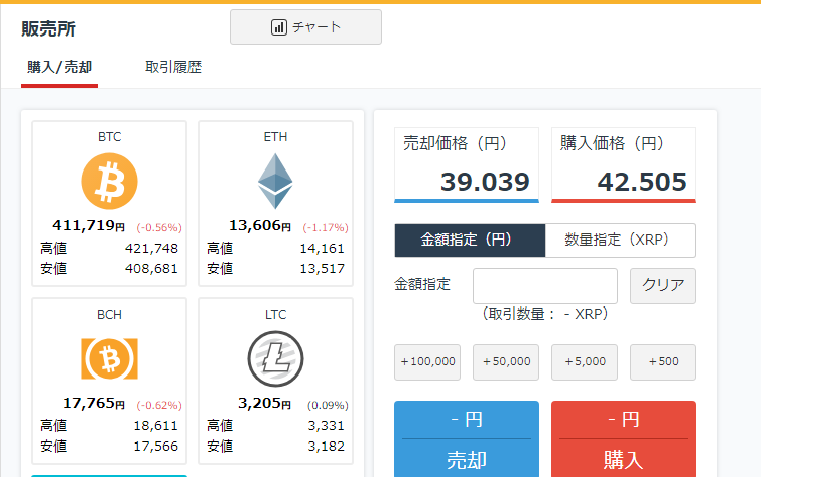This screenshot has width=819, height=477.
Task: Click the BCH card title label
Action: click(109, 315)
